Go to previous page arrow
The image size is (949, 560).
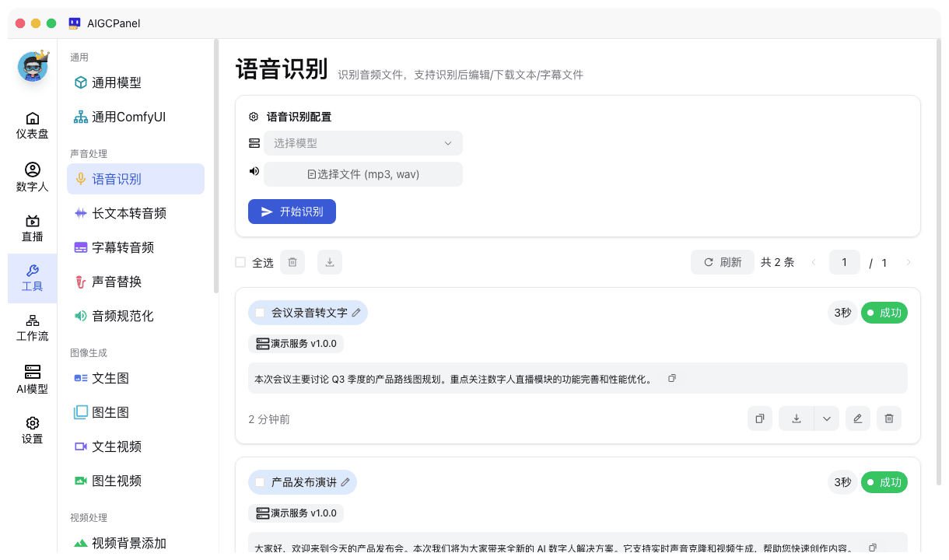coord(814,263)
